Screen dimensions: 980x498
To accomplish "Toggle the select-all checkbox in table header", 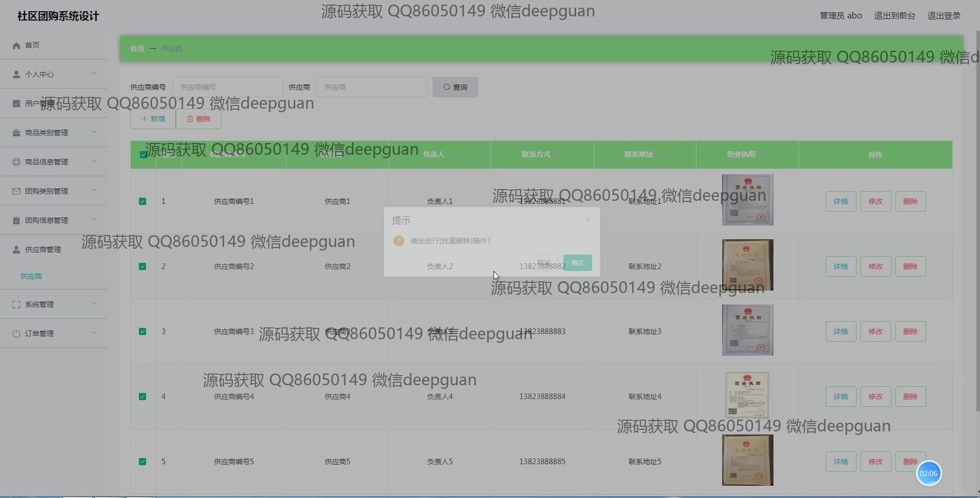I will click(143, 155).
